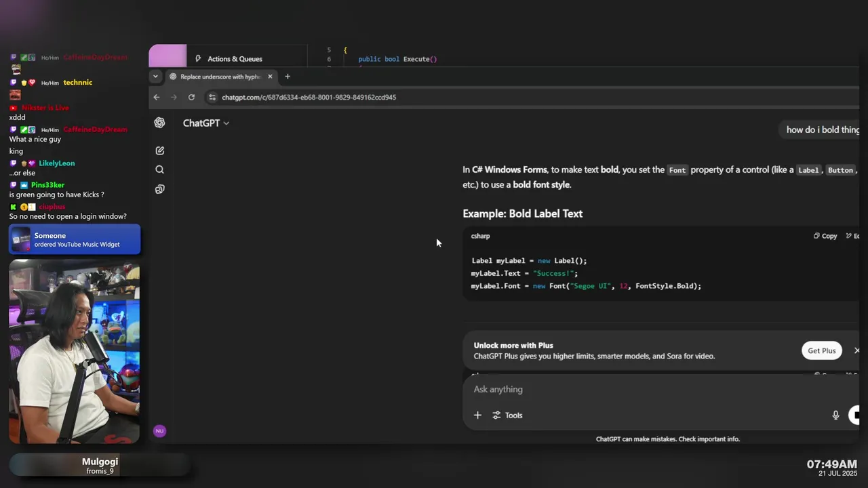Open the Tools menu in composer

coord(507,415)
